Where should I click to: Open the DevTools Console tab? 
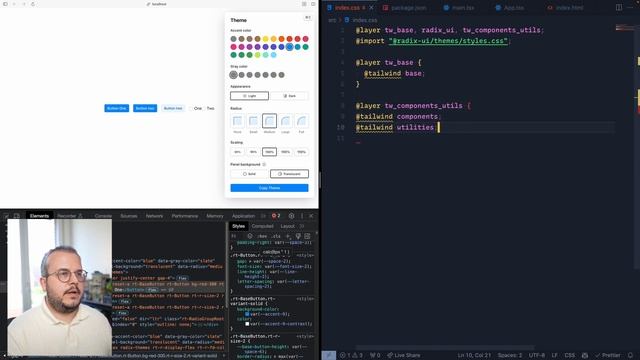click(103, 216)
